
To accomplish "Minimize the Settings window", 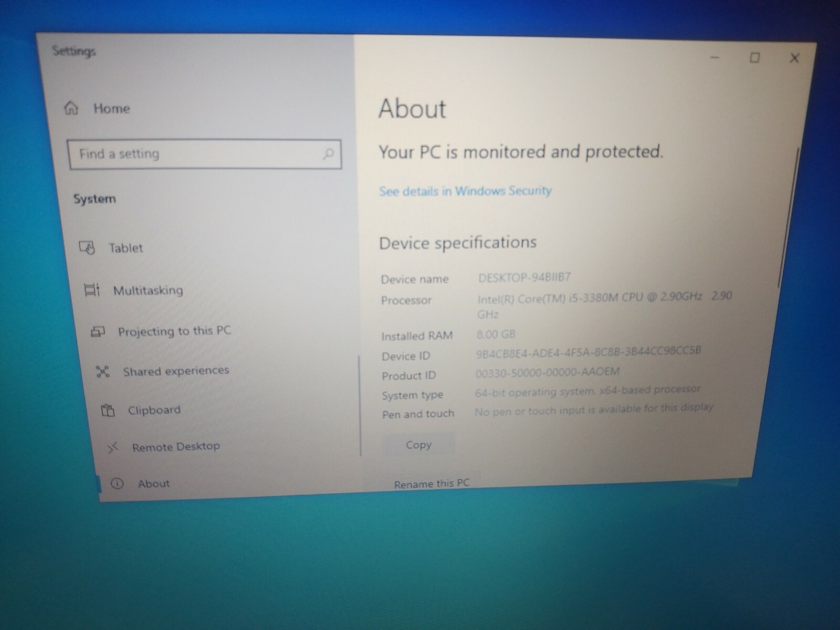I will pos(715,57).
